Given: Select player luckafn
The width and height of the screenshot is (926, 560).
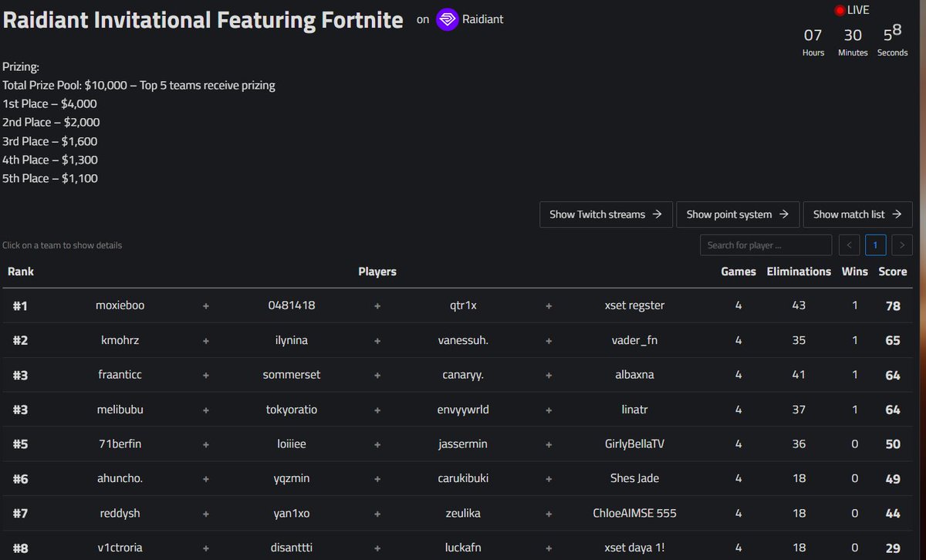Looking at the screenshot, I should click(x=463, y=548).
